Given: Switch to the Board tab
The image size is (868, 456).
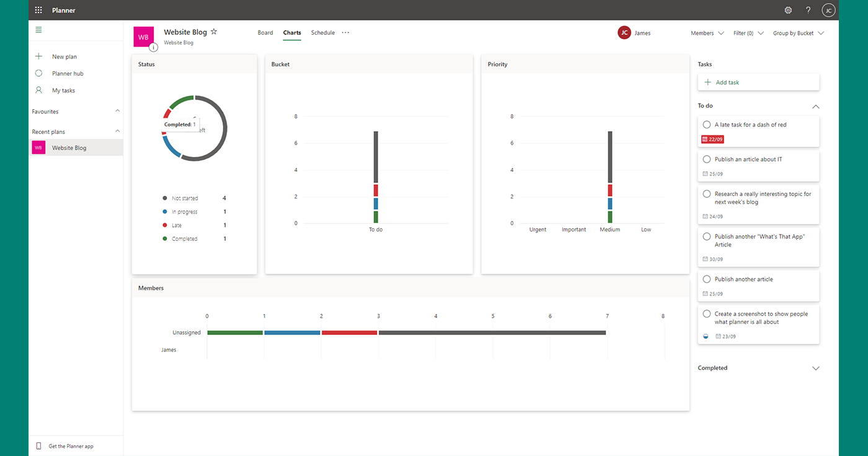Looking at the screenshot, I should tap(265, 32).
